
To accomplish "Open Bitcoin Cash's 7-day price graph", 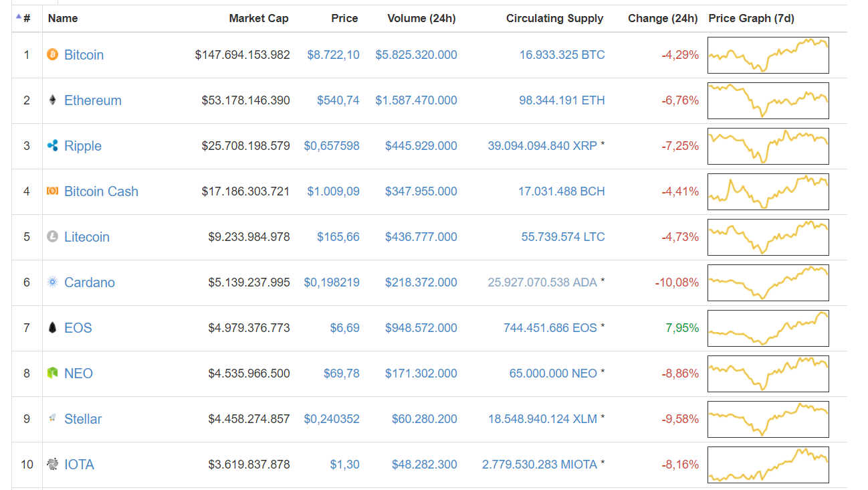I will pos(768,191).
